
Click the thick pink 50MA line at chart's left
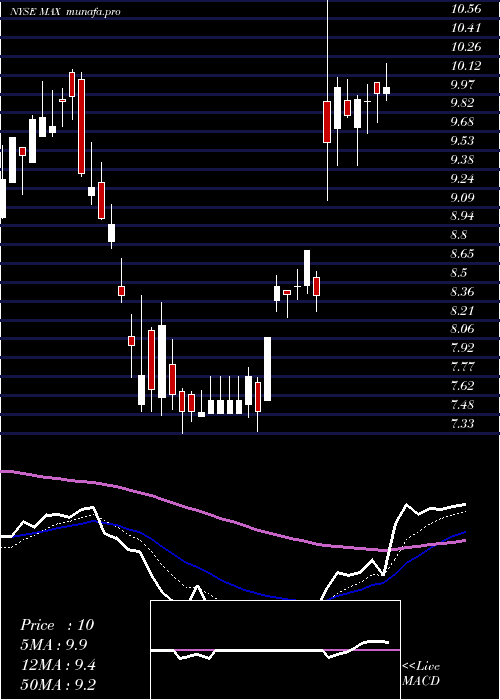coord(45,476)
